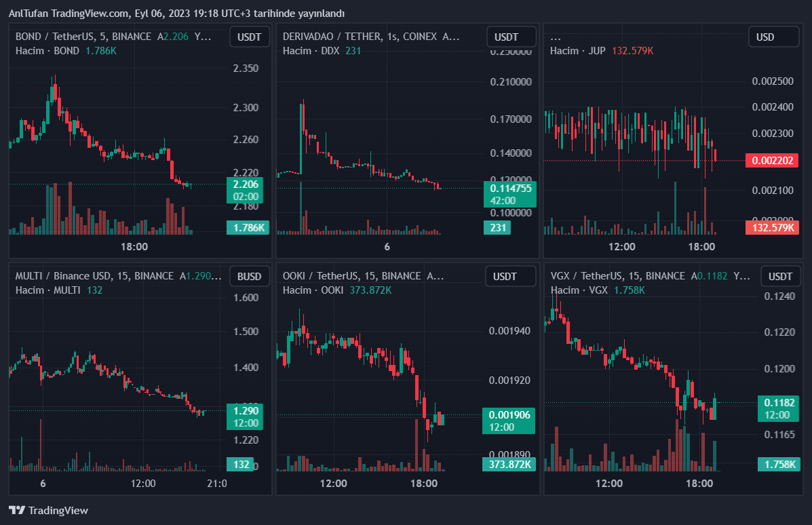Open the USDT currency selector on DERIVADAO chart
Image resolution: width=812 pixels, height=525 pixels.
511,37
